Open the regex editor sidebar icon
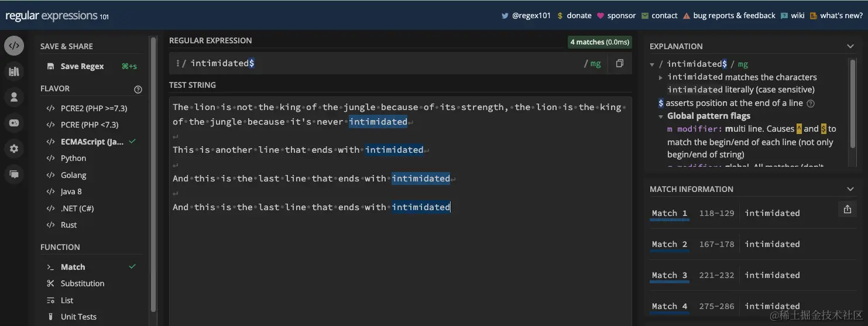Viewport: 868px width, 326px height. 14,46
